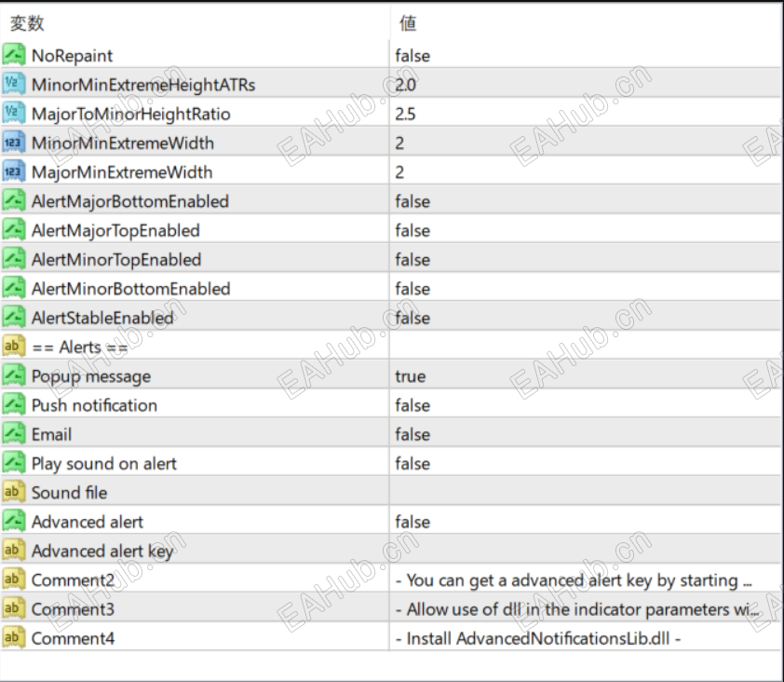
Task: Open the Play sound on alert value
Action: click(412, 464)
